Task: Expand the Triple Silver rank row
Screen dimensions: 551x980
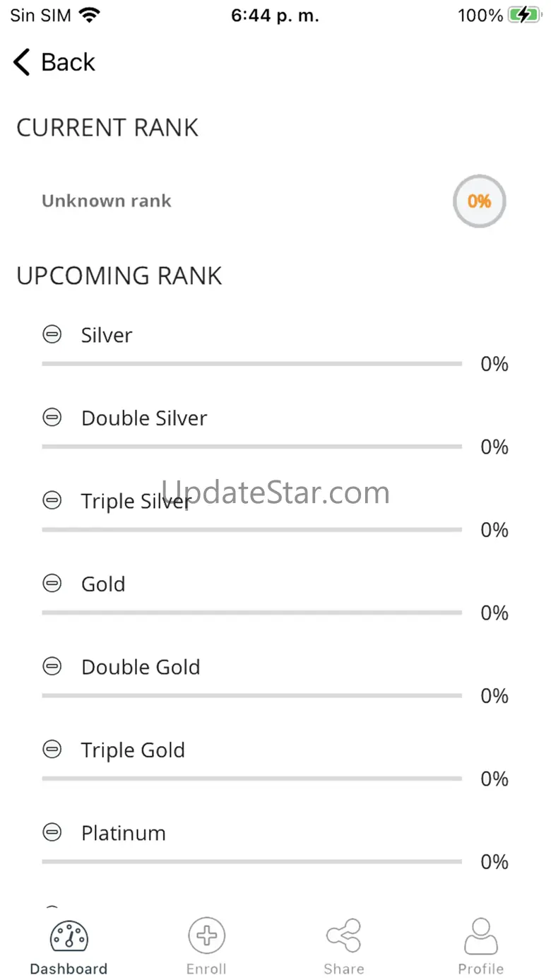Action: click(x=136, y=501)
